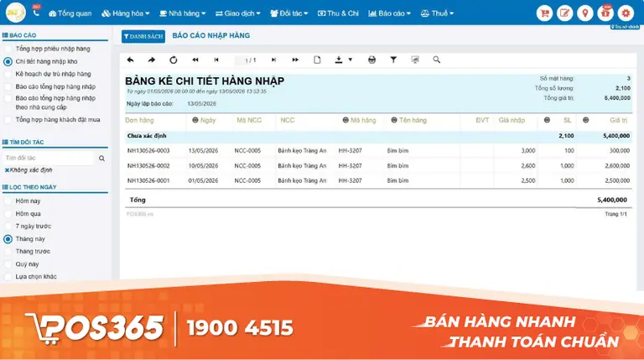Click the Tìm đối tác search field

click(x=48, y=159)
